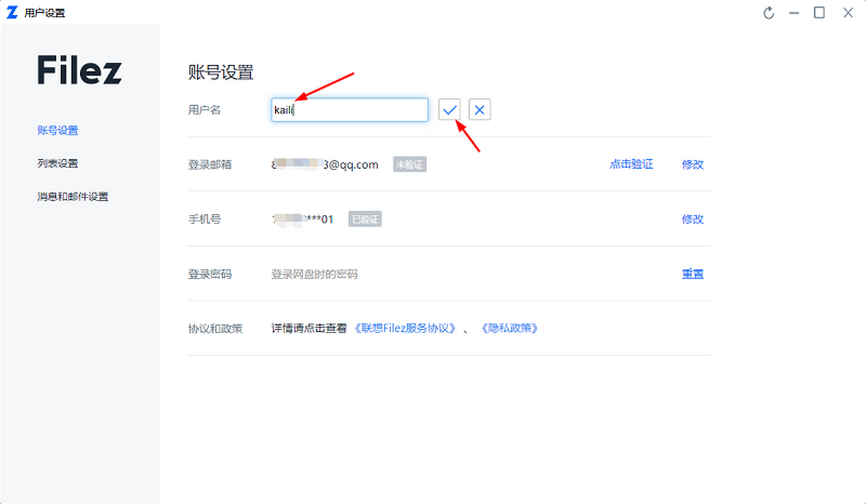Screen dimensions: 866x504
Task: Click 重置 to reset login password
Action: coord(693,274)
